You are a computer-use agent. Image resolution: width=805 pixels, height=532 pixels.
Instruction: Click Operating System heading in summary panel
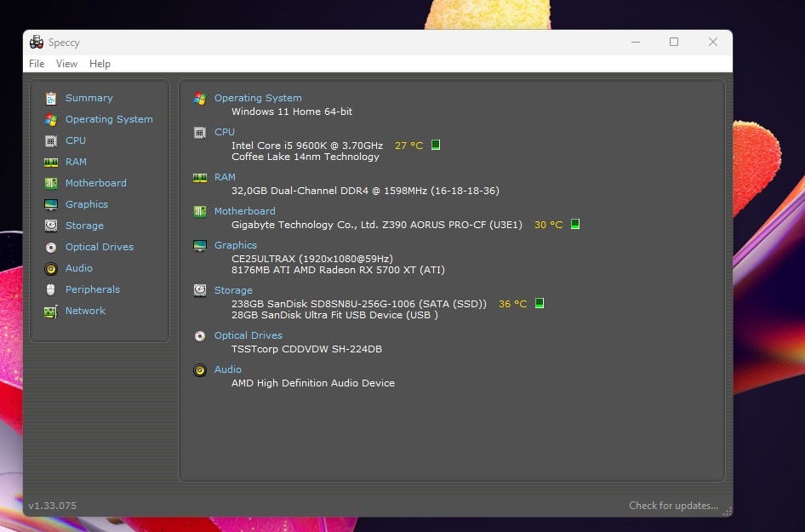coord(258,98)
